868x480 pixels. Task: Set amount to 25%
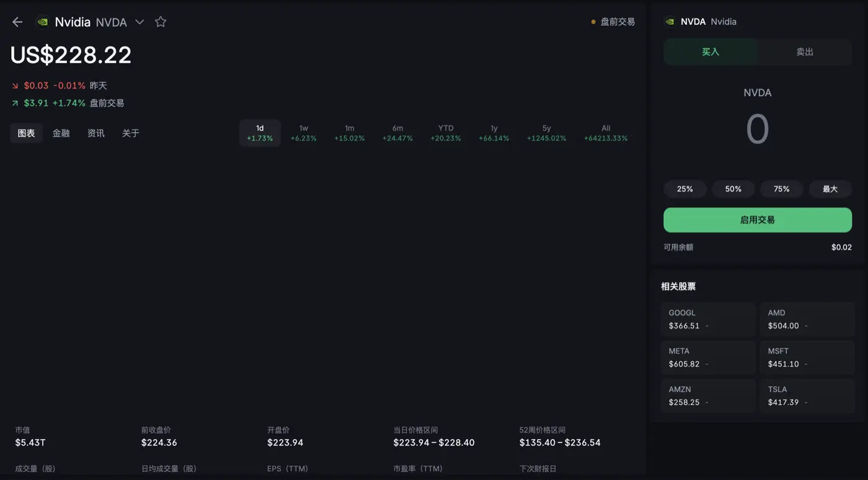coord(685,189)
